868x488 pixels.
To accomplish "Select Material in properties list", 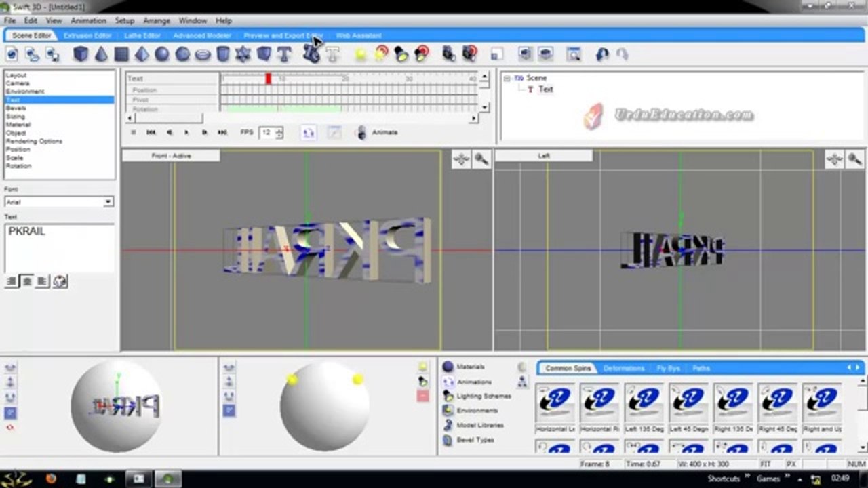I will pos(59,125).
